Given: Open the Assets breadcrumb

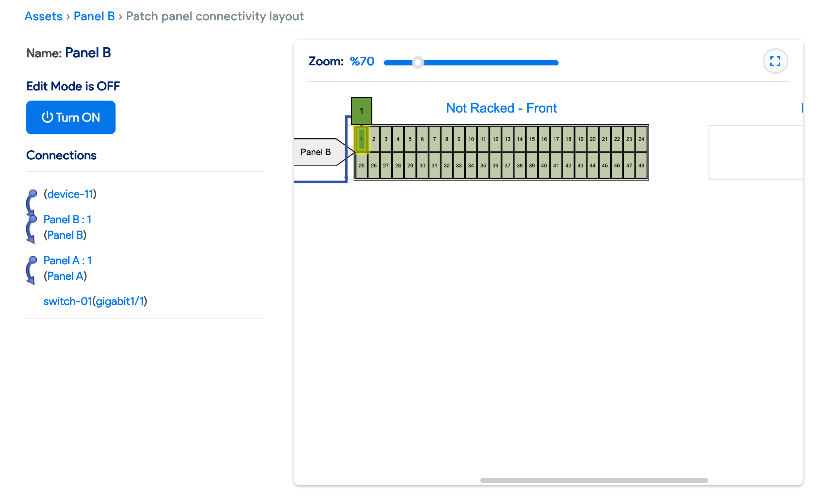Looking at the screenshot, I should pyautogui.click(x=43, y=16).
